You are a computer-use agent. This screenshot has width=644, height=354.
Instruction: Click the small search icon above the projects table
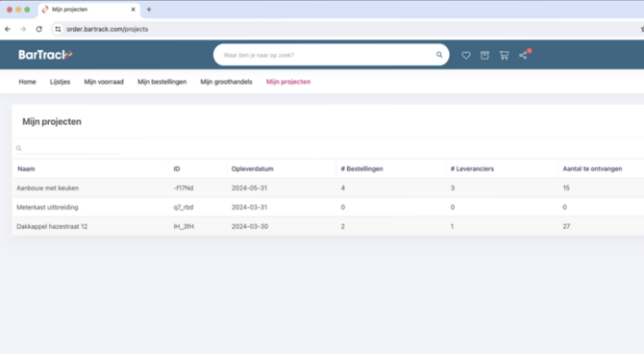18,148
